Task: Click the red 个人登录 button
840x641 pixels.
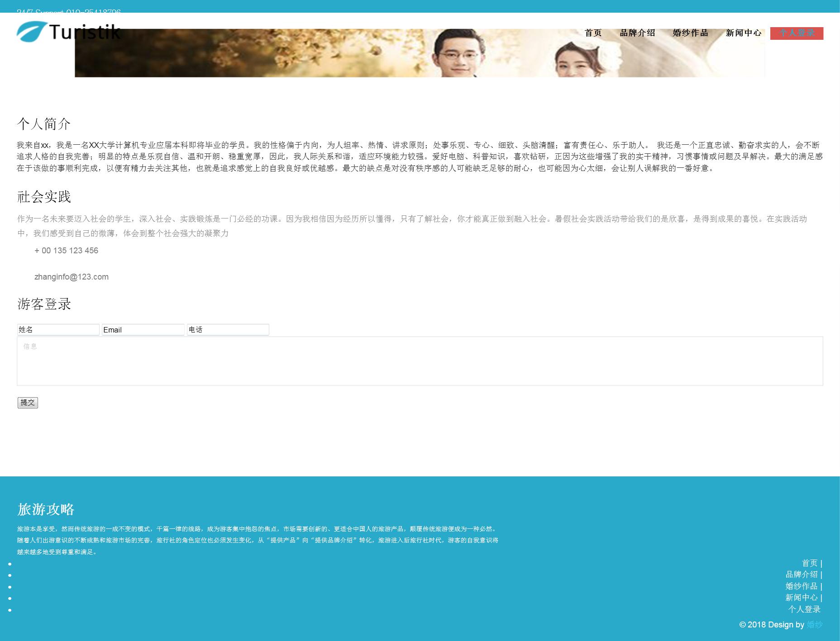Action: point(797,33)
